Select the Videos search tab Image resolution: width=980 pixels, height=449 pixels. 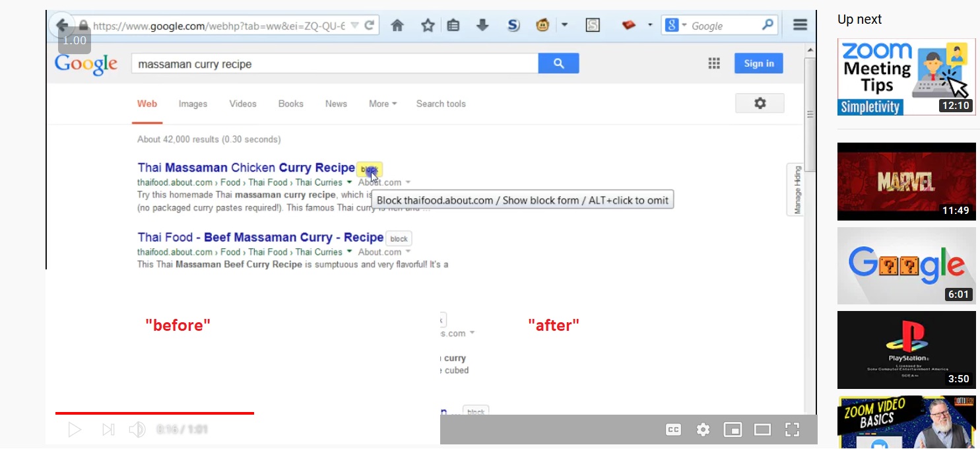point(243,104)
